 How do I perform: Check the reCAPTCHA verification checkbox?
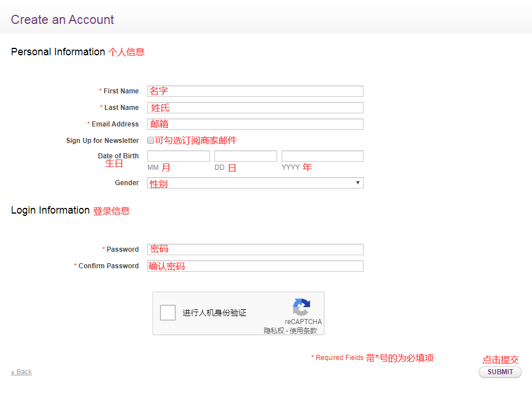[168, 313]
